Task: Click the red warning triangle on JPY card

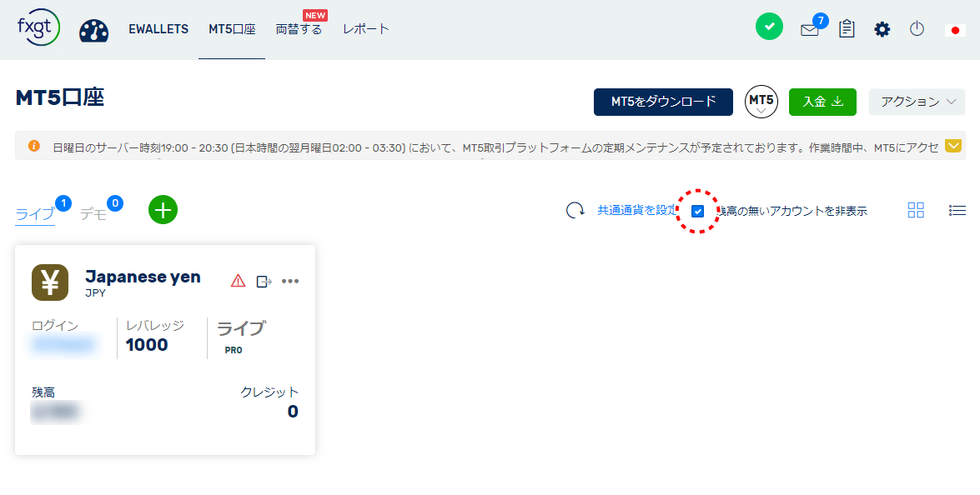Action: click(239, 281)
